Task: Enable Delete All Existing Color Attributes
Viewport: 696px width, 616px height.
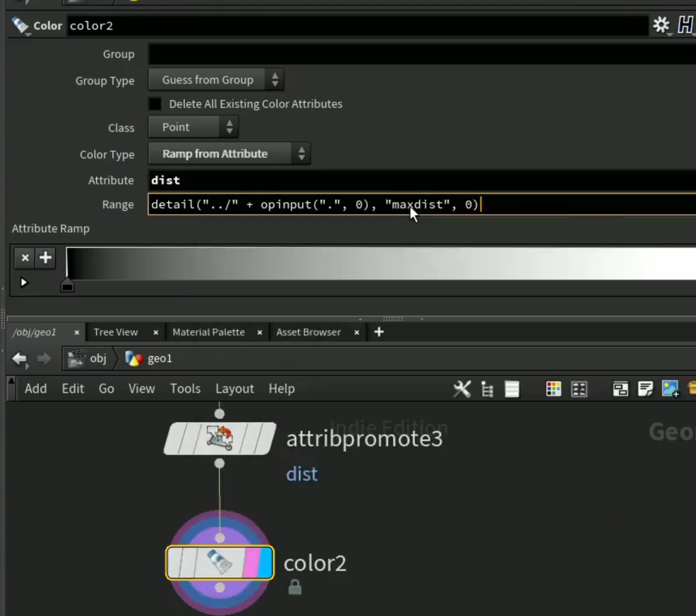Action: pos(155,104)
